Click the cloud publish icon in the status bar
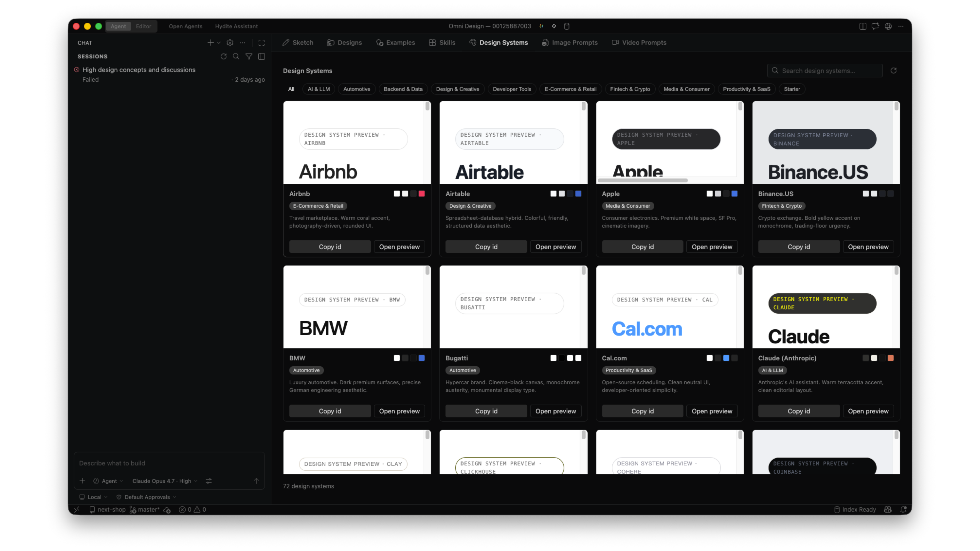 coord(167,510)
